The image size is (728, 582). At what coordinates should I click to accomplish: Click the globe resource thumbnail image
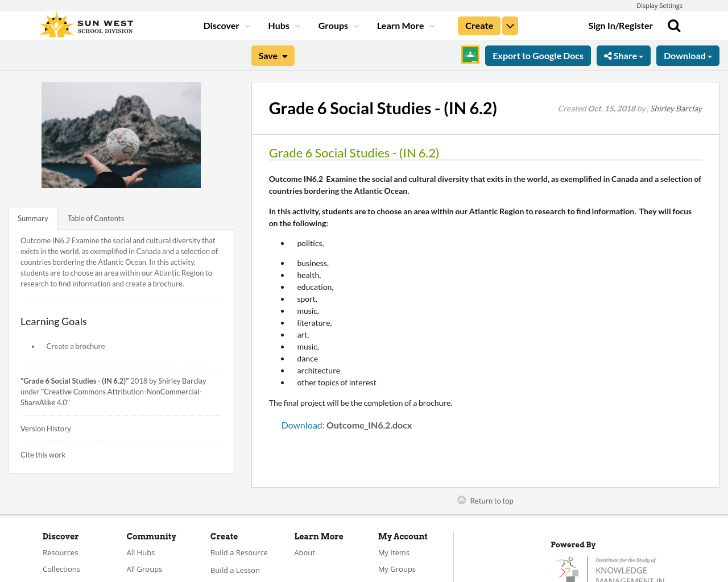[x=121, y=135]
